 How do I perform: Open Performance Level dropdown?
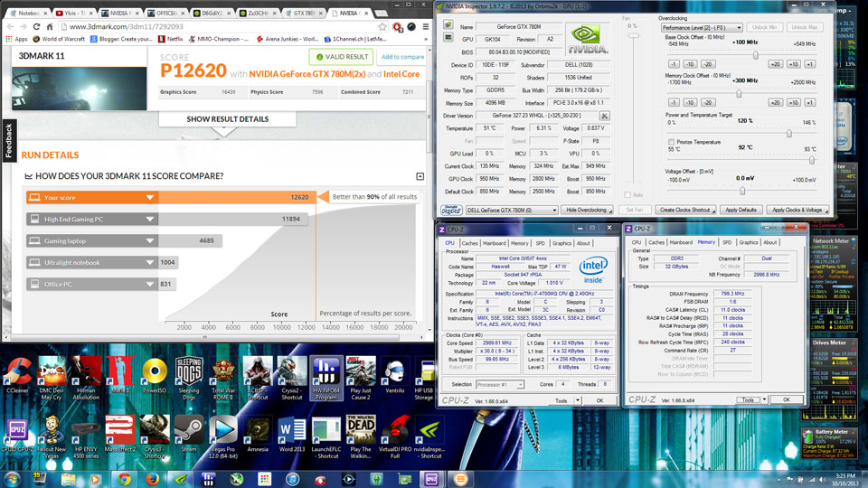701,27
